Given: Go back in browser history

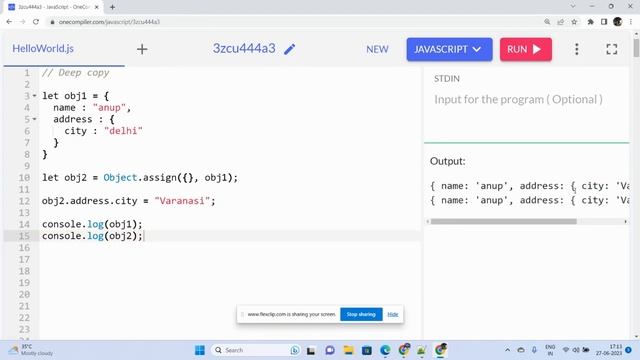Looking at the screenshot, I should coord(9,22).
